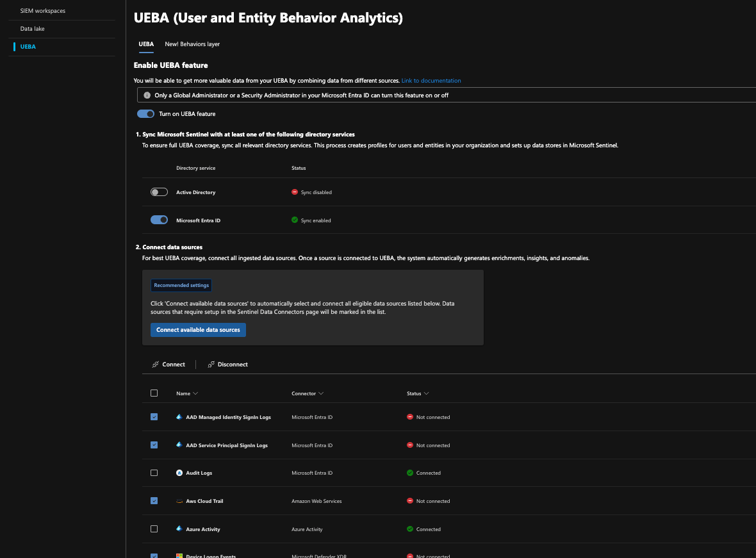Screen dimensions: 756x558
Task: Click the AAD Service Principal SignIn Logs name
Action: point(227,445)
